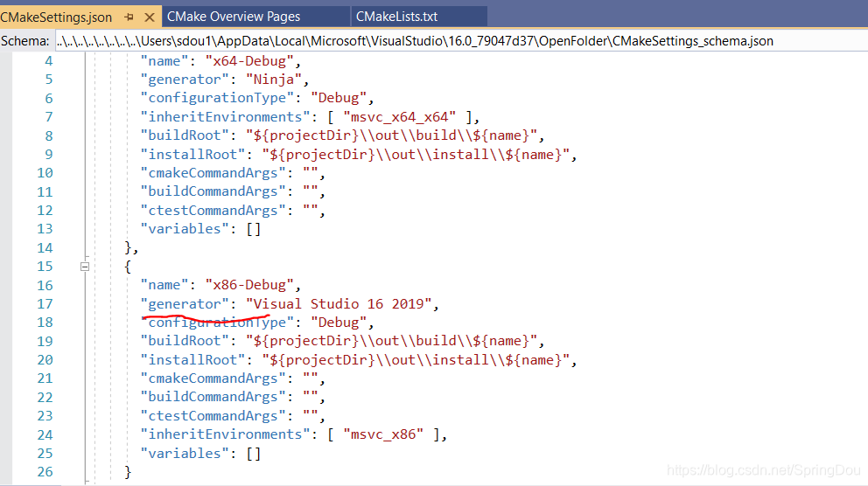This screenshot has width=868, height=486.
Task: Click the Schema label
Action: pos(24,41)
